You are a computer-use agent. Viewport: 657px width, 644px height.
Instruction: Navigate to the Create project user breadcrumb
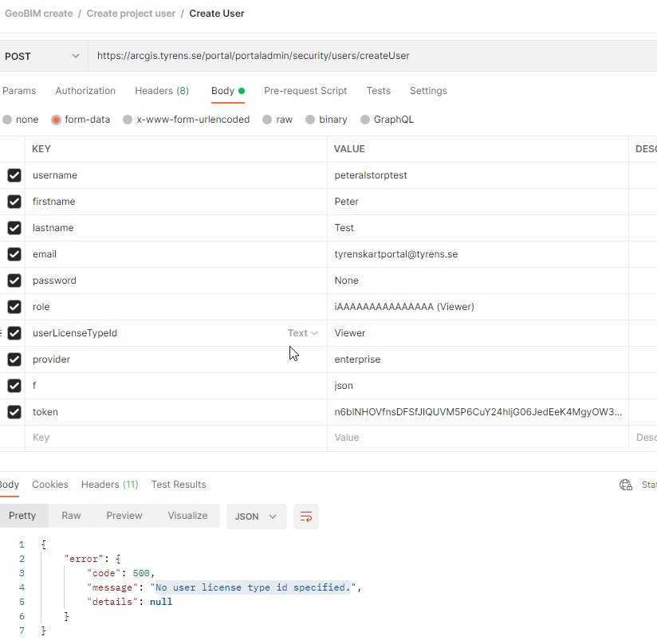[131, 13]
